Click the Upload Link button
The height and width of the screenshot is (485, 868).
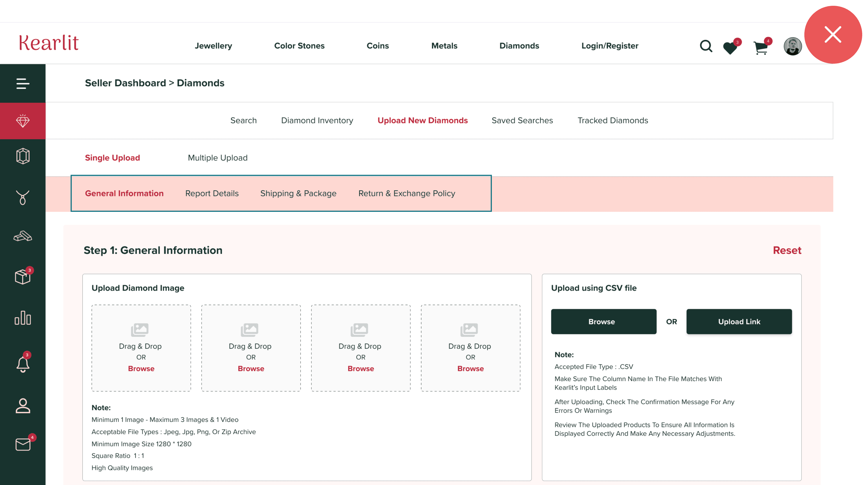pyautogui.click(x=739, y=322)
